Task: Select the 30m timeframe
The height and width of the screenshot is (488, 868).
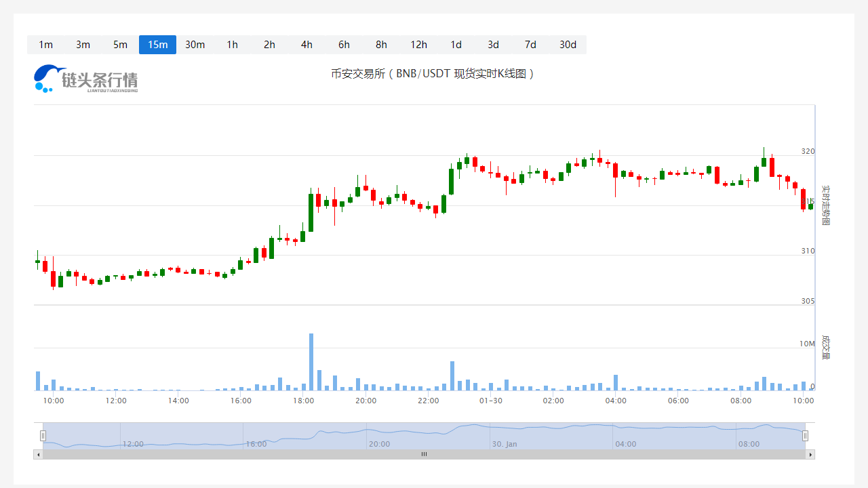Action: (195, 45)
